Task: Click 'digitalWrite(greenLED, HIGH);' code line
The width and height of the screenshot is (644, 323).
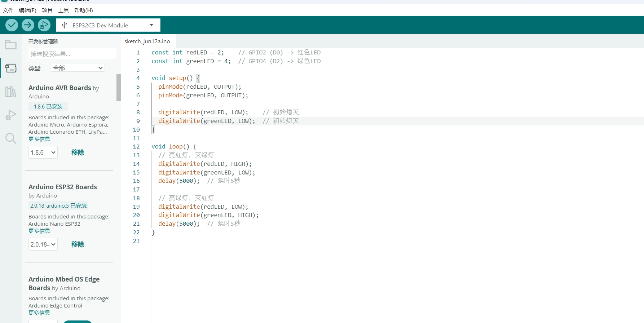Action: (x=208, y=215)
